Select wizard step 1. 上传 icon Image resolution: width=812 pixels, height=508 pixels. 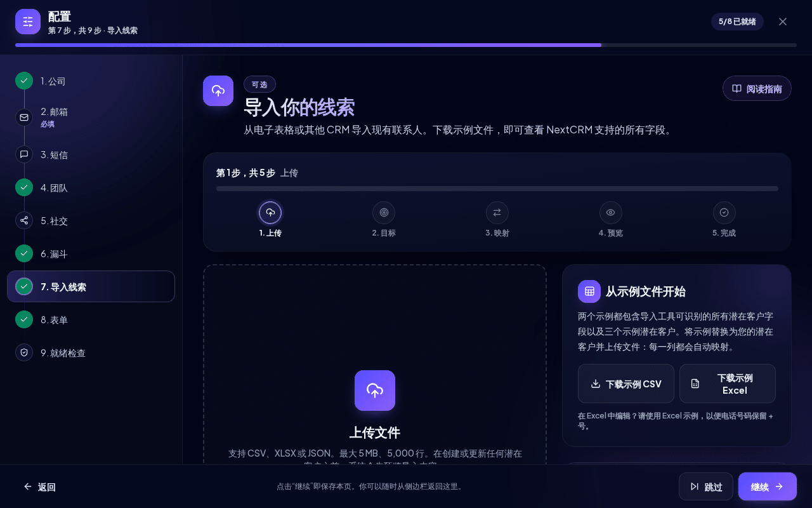click(270, 213)
